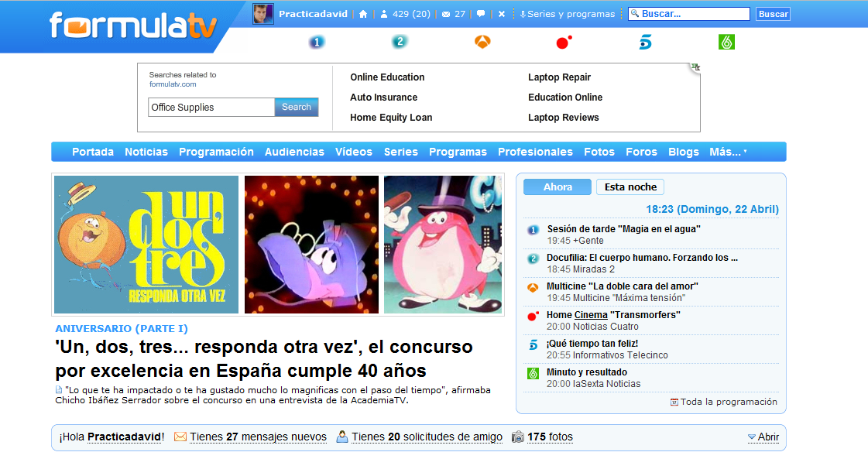The width and height of the screenshot is (868, 459).
Task: Select the "Ahora" schedule tab
Action: point(558,187)
